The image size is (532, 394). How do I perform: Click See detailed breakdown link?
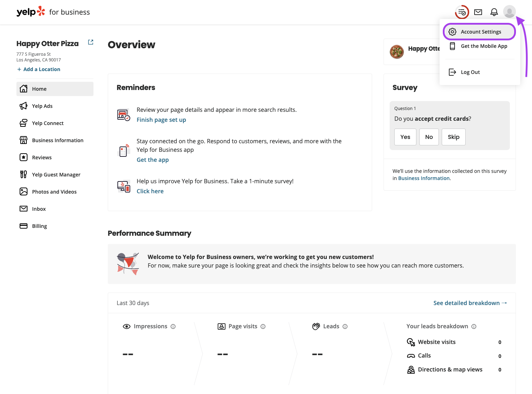[x=470, y=303]
